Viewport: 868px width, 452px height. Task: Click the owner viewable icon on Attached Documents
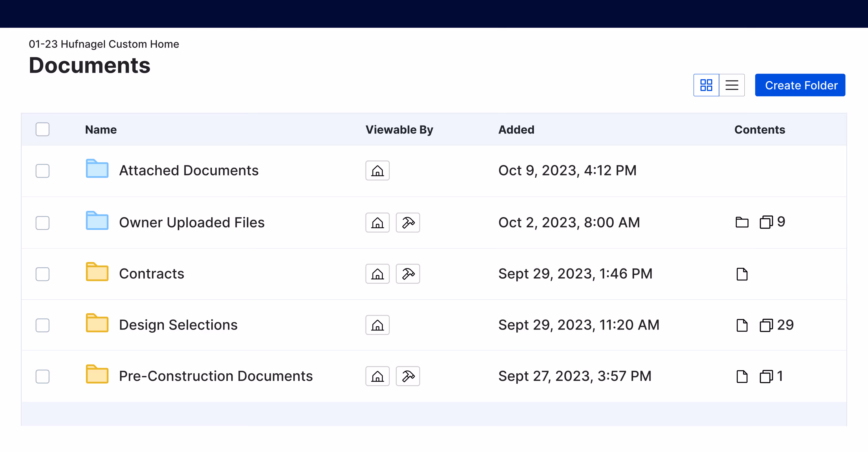click(377, 171)
